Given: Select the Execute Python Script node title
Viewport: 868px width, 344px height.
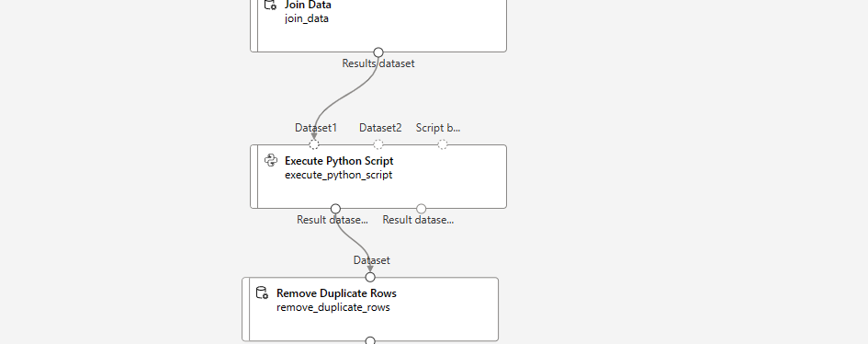Looking at the screenshot, I should [x=339, y=161].
